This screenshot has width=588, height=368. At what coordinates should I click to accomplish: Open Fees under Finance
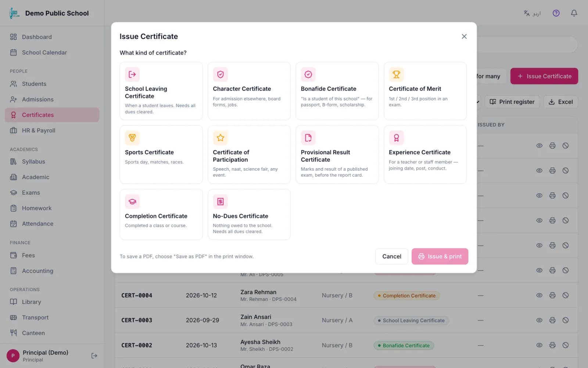click(52, 255)
